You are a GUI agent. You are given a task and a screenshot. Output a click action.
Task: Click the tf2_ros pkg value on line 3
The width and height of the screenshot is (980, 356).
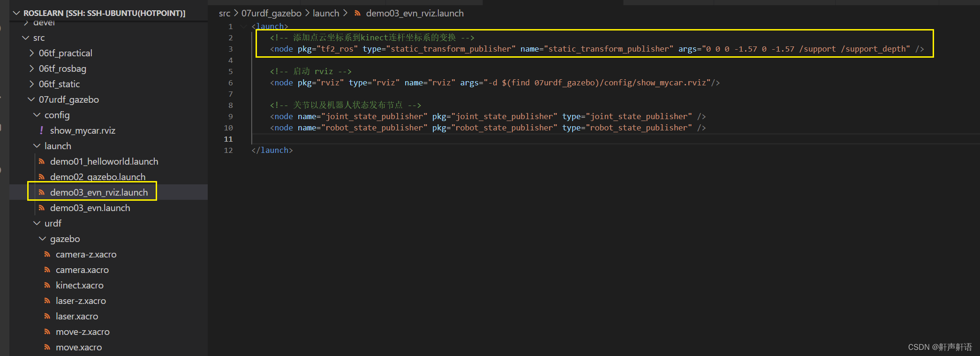(x=337, y=49)
